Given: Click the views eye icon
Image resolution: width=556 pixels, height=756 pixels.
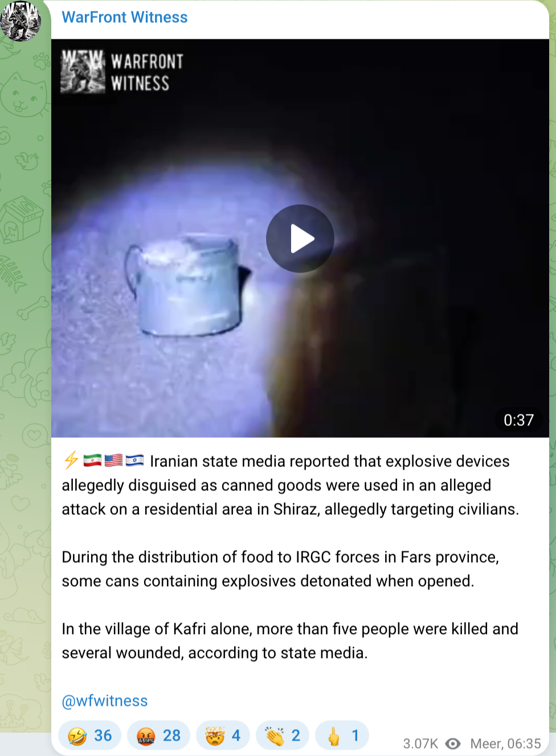Looking at the screenshot, I should pos(453,743).
